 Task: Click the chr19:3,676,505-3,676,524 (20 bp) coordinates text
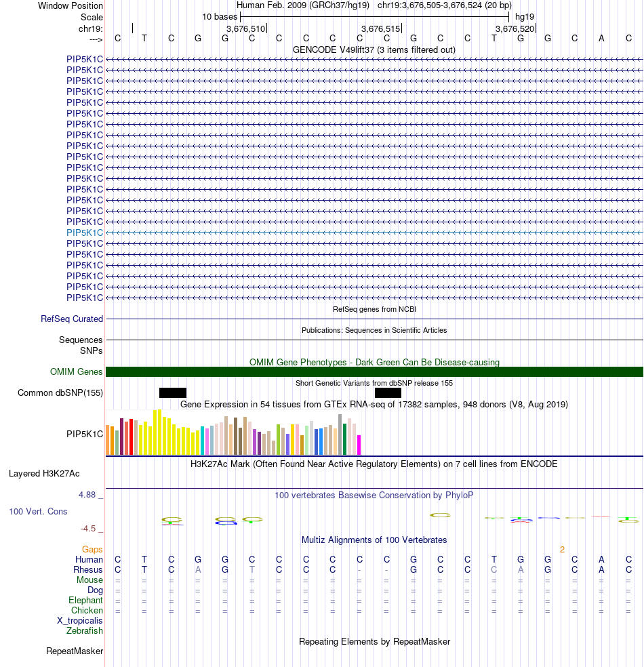click(x=445, y=5)
